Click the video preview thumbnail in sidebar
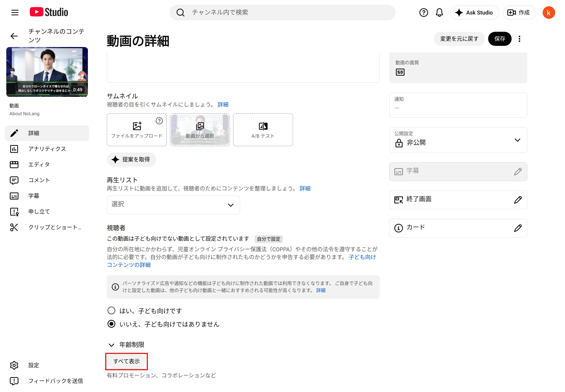 point(47,72)
